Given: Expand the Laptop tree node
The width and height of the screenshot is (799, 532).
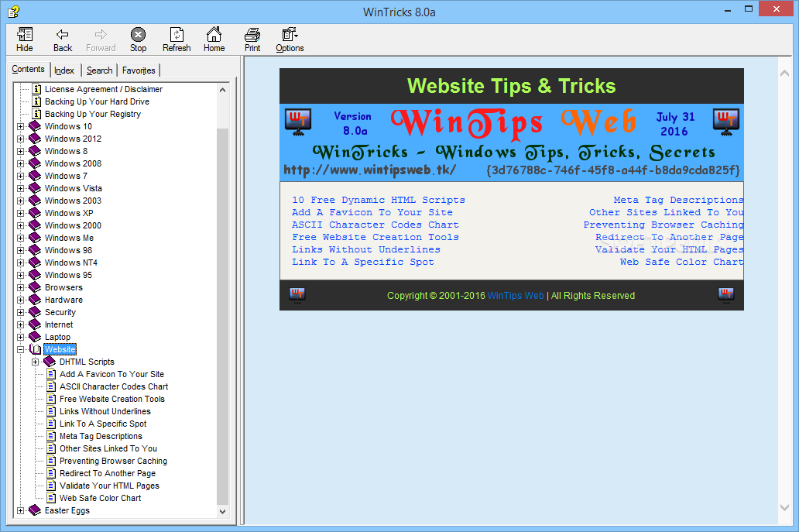Looking at the screenshot, I should click(20, 337).
